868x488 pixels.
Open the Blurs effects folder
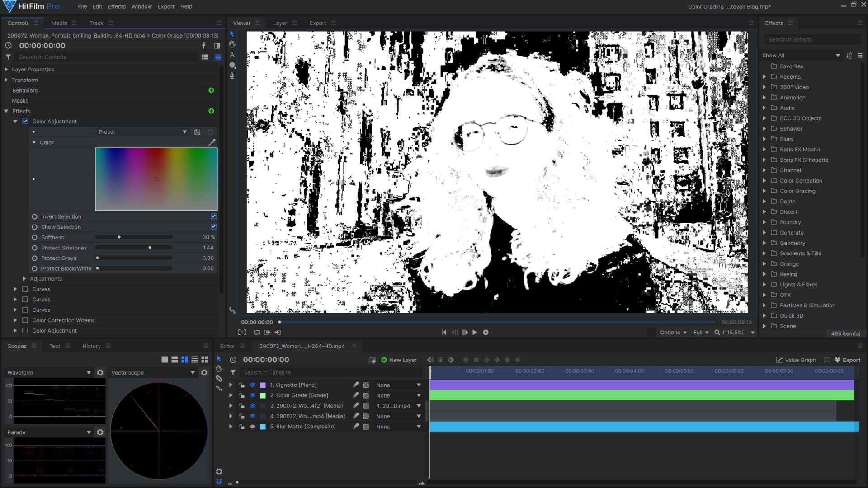coord(786,139)
